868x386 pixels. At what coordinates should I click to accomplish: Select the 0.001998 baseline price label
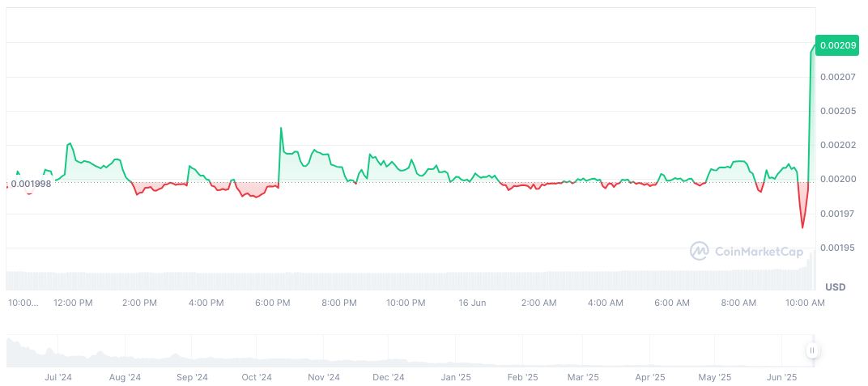click(31, 184)
